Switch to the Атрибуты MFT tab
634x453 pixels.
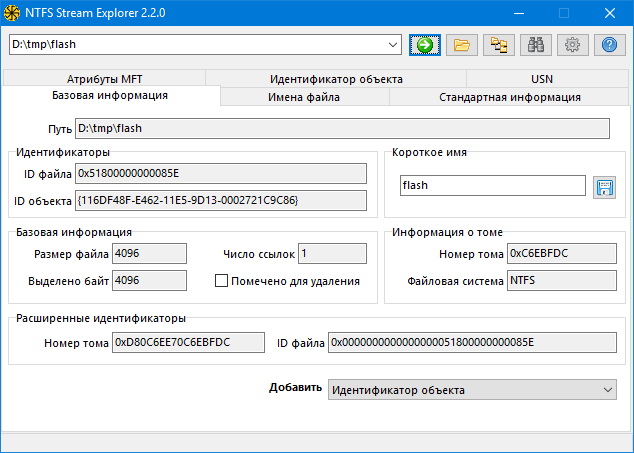(104, 78)
